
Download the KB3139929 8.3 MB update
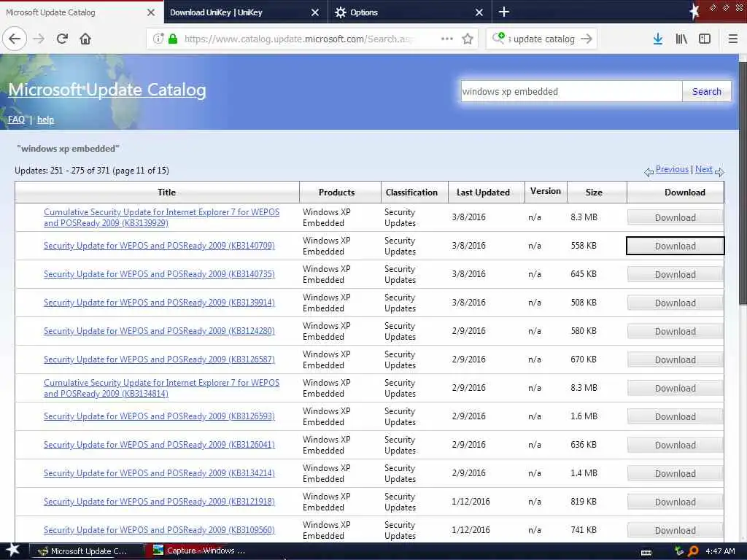[x=675, y=217]
